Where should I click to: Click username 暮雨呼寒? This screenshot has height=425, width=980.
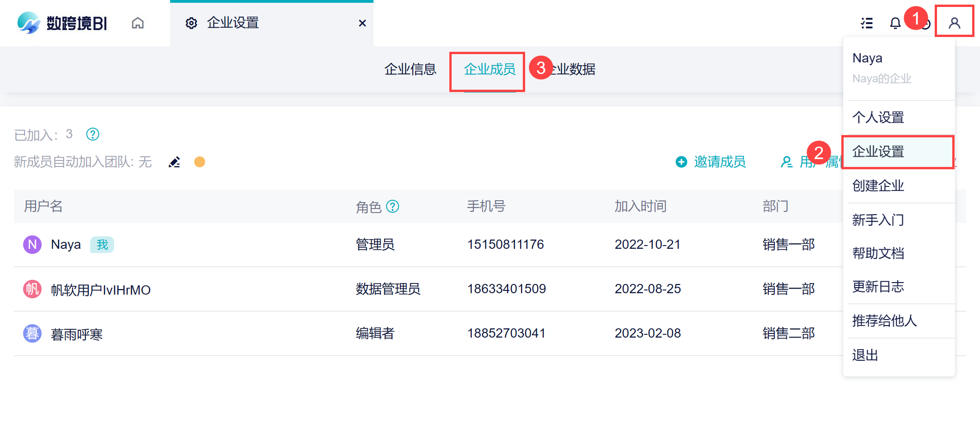tap(77, 334)
